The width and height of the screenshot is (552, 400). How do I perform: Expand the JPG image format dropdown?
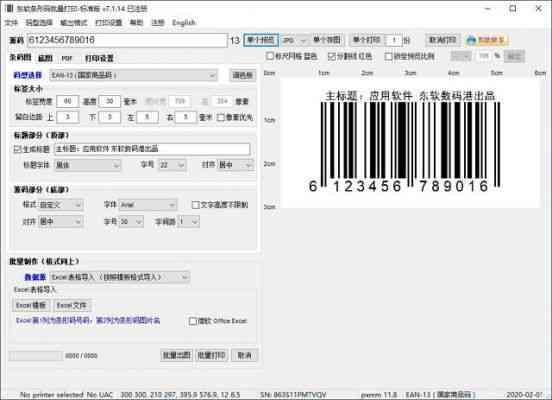pyautogui.click(x=294, y=40)
